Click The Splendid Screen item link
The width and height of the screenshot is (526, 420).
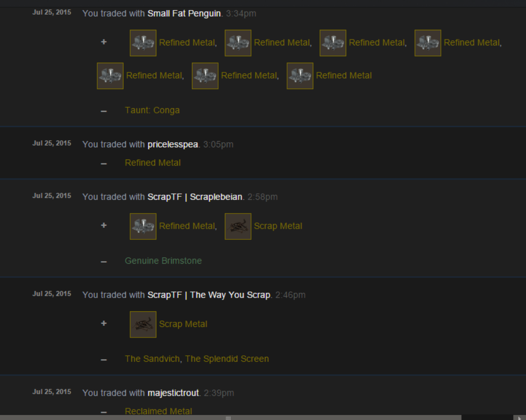[227, 359]
